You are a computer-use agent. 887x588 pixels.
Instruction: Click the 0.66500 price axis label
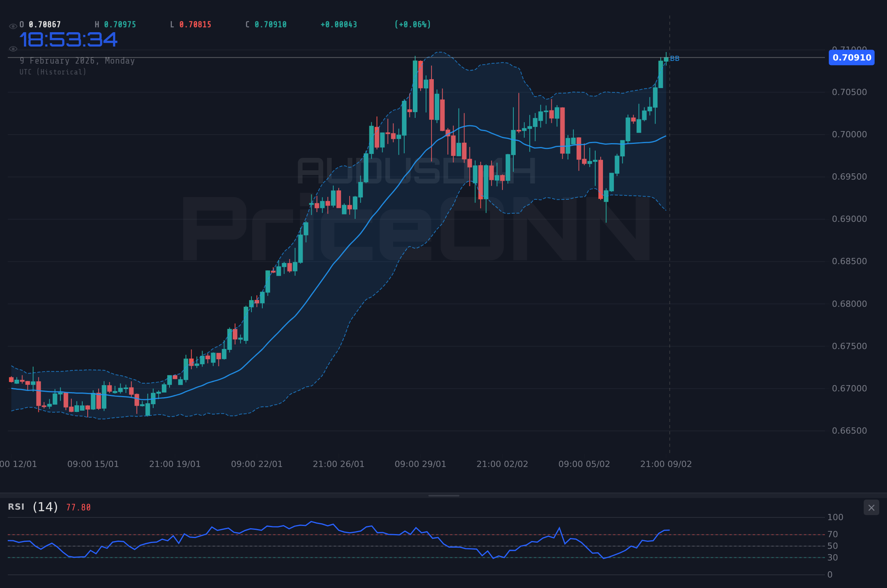coord(849,431)
